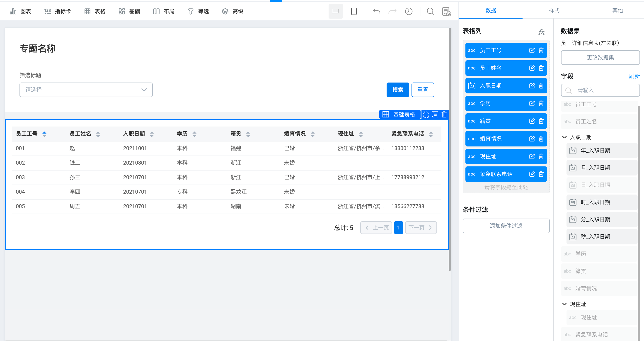Viewport: 644px width, 341px height.
Task: Collapse the 入职日期 field group
Action: point(564,137)
